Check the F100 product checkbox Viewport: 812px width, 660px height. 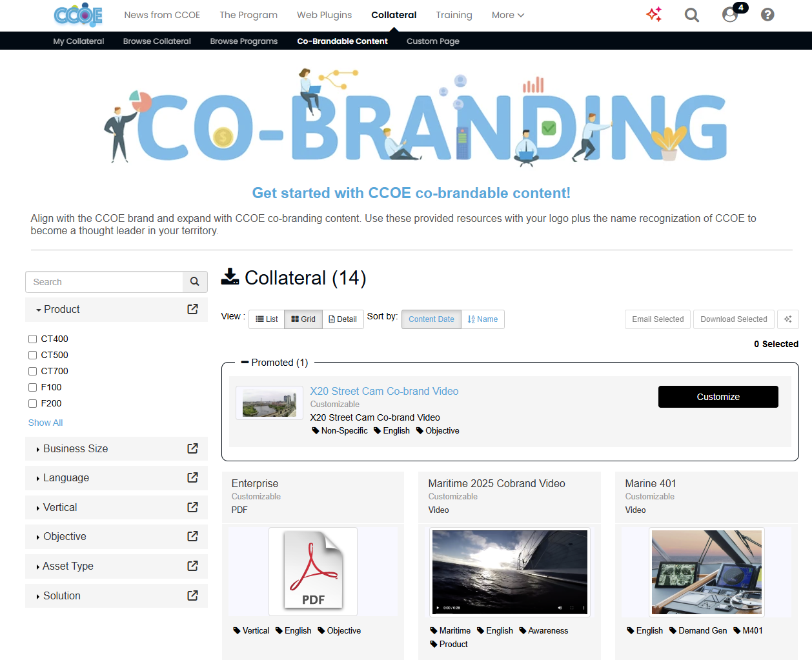[32, 387]
